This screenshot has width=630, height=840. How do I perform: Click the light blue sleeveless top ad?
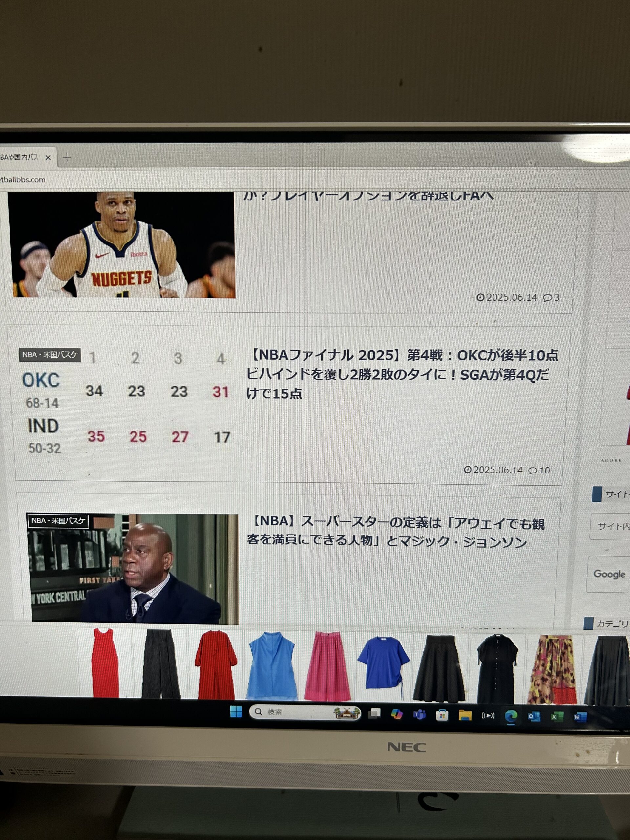(271, 665)
